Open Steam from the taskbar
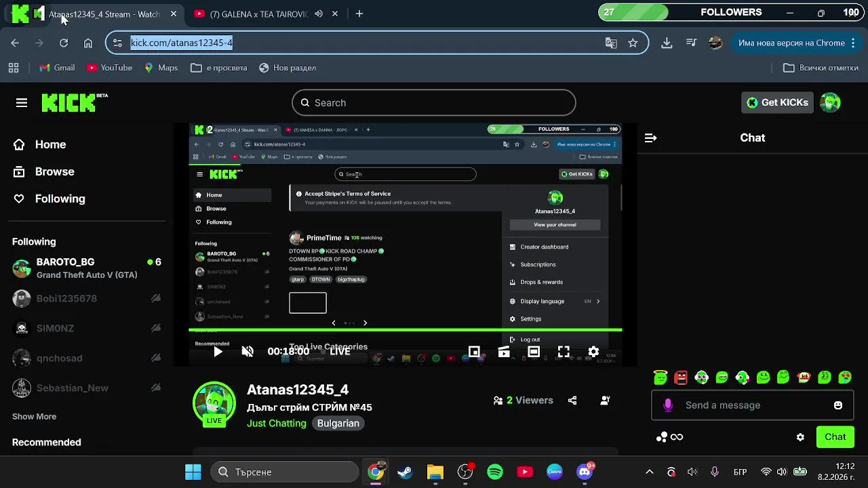Image resolution: width=868 pixels, height=488 pixels. point(405,472)
